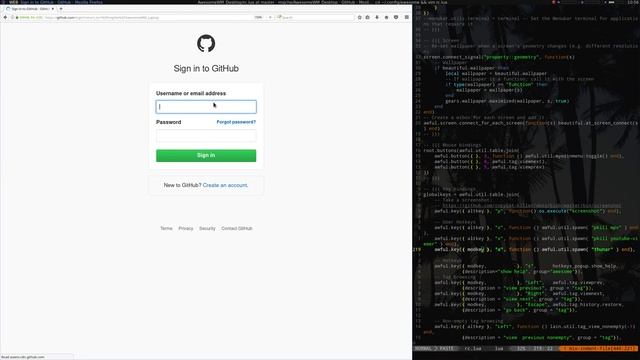
Task: Click the Firefox task title in top bar
Action: 61,2
